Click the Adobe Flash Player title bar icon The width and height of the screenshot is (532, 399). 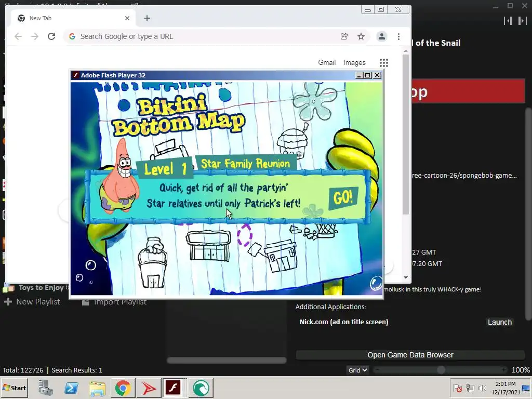[x=76, y=75]
